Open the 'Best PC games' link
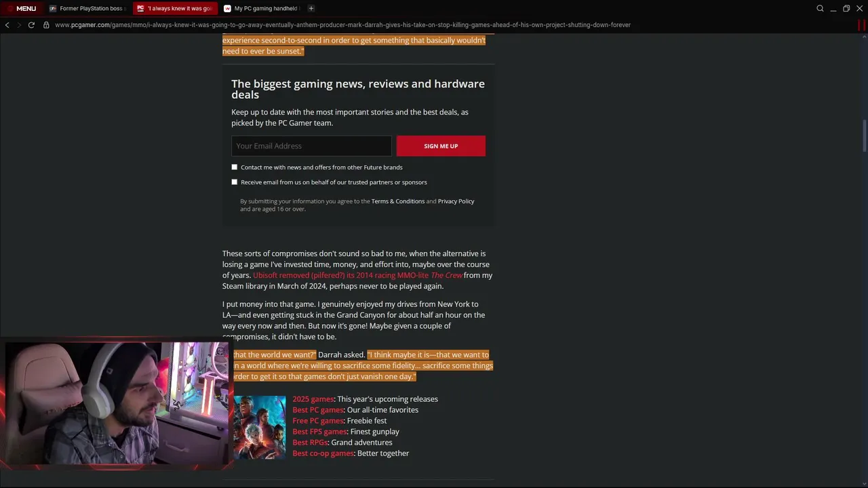 318,410
